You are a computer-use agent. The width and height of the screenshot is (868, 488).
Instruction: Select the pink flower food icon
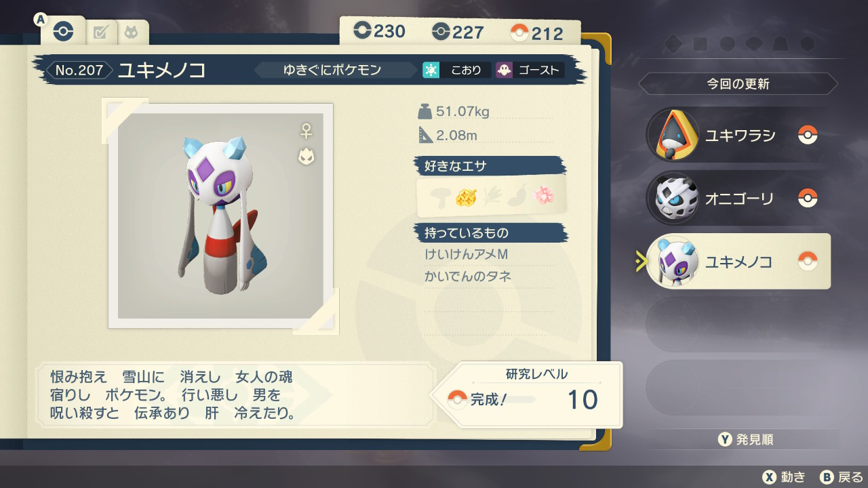tap(545, 196)
